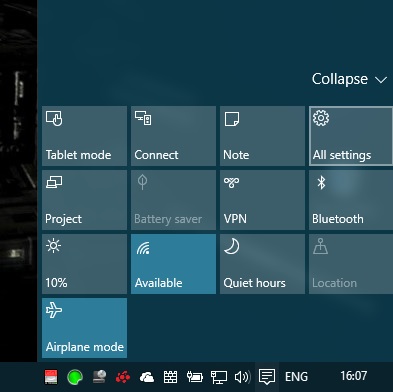This screenshot has height=392, width=393.
Task: Click the red molecule-shaped tray icon
Action: (x=123, y=377)
